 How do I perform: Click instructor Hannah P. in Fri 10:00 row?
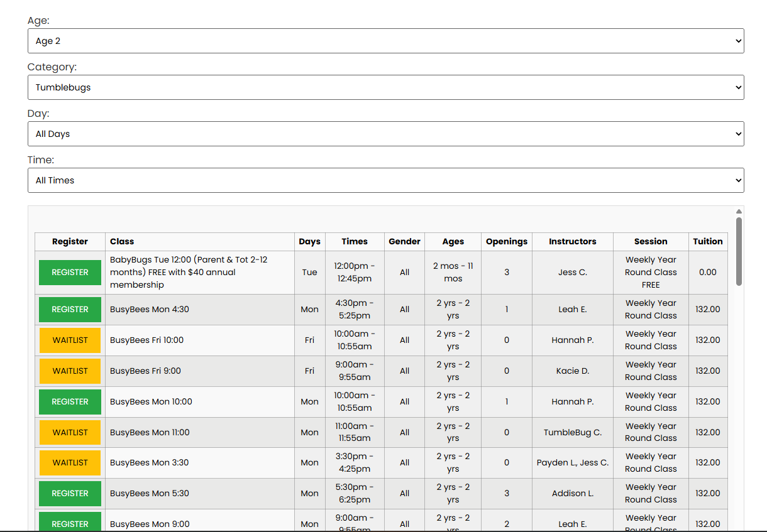(572, 340)
